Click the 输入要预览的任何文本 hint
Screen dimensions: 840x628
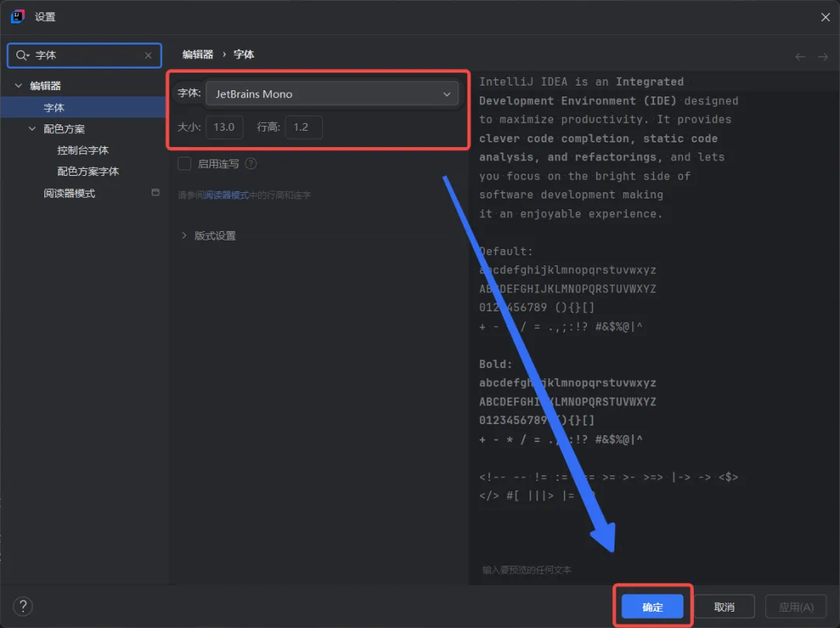(x=527, y=570)
